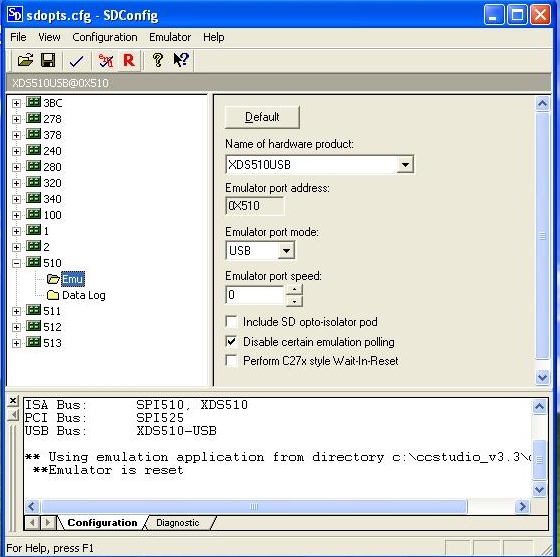The height and width of the screenshot is (557, 560).
Task: Enable Include SD opto-isolator pod checkbox
Action: (x=231, y=322)
